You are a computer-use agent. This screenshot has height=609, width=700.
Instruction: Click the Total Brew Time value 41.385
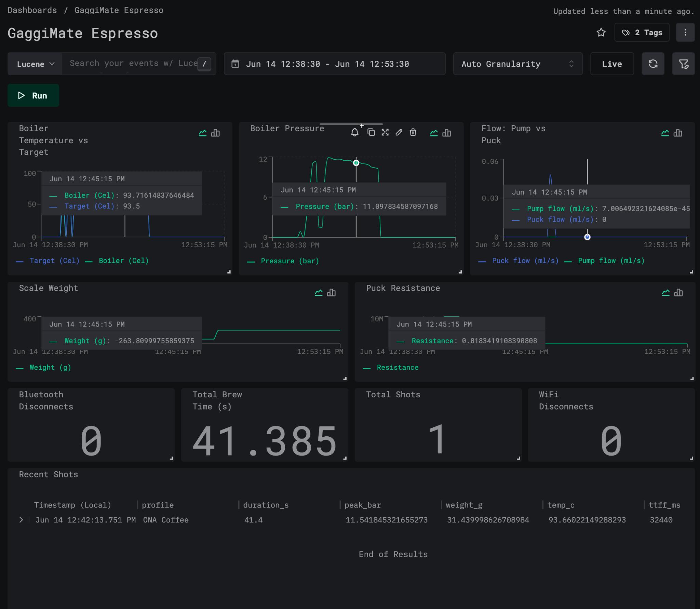click(x=265, y=441)
